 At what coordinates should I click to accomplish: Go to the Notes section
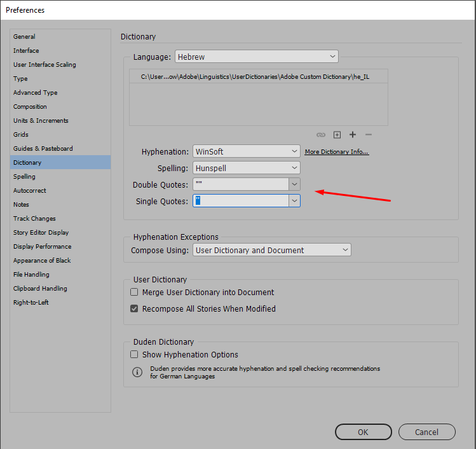click(x=60, y=204)
